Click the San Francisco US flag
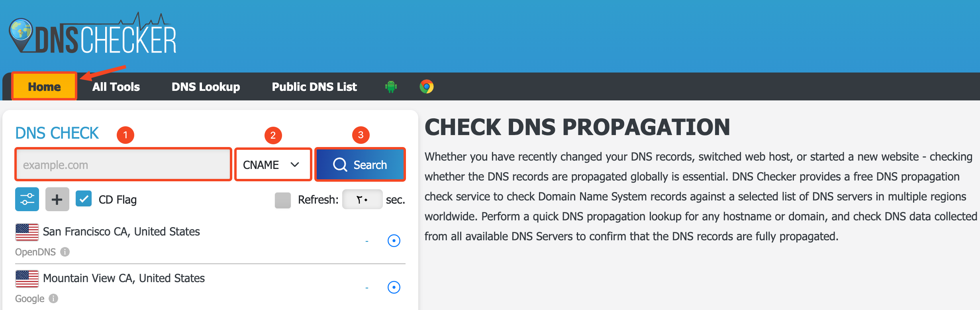Image resolution: width=980 pixels, height=310 pixels. tap(27, 232)
